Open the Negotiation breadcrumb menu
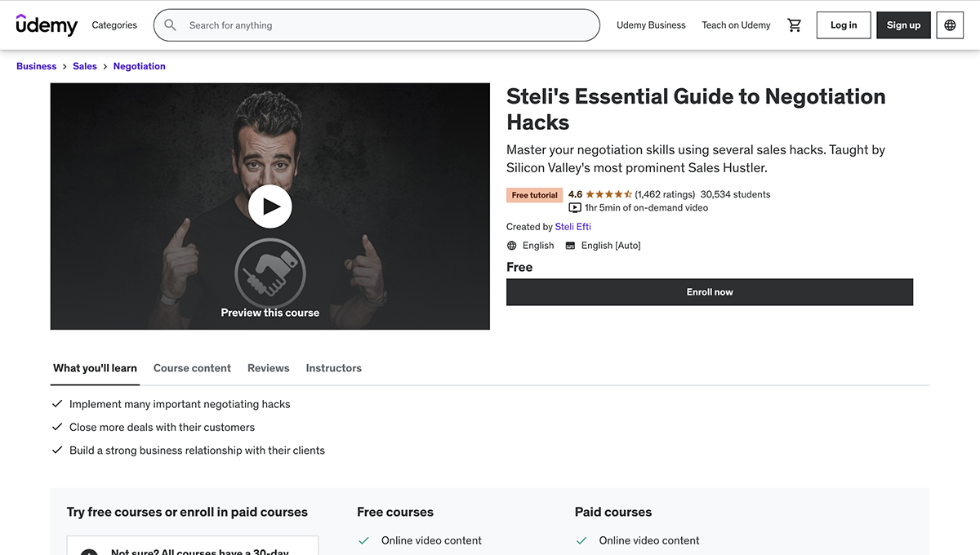The height and width of the screenshot is (555, 980). [x=139, y=65]
